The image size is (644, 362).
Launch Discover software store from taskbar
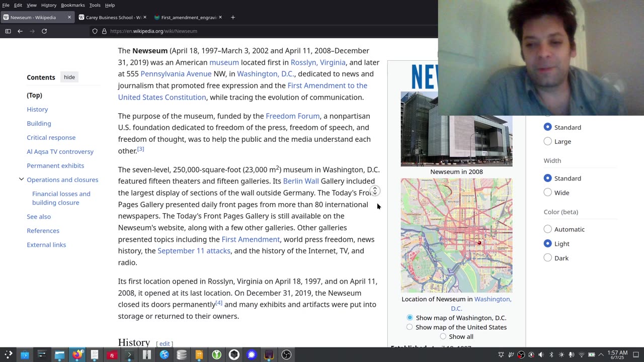point(25,354)
